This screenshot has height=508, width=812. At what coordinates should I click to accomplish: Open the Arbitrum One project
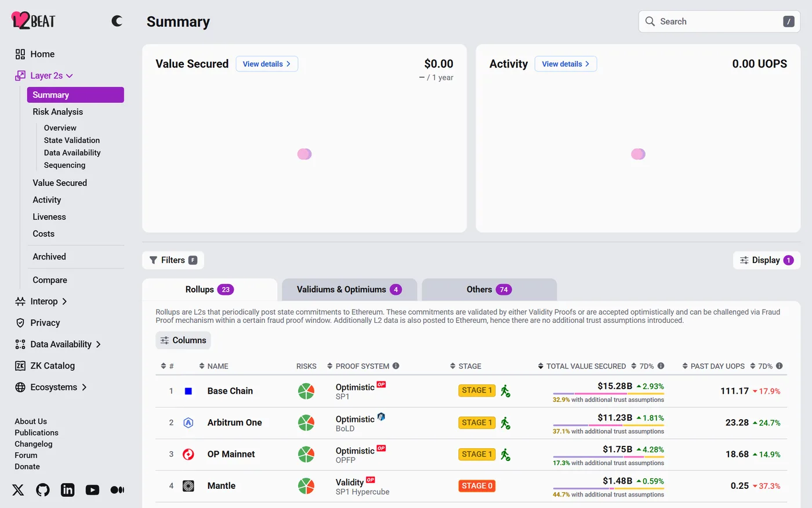(x=235, y=423)
